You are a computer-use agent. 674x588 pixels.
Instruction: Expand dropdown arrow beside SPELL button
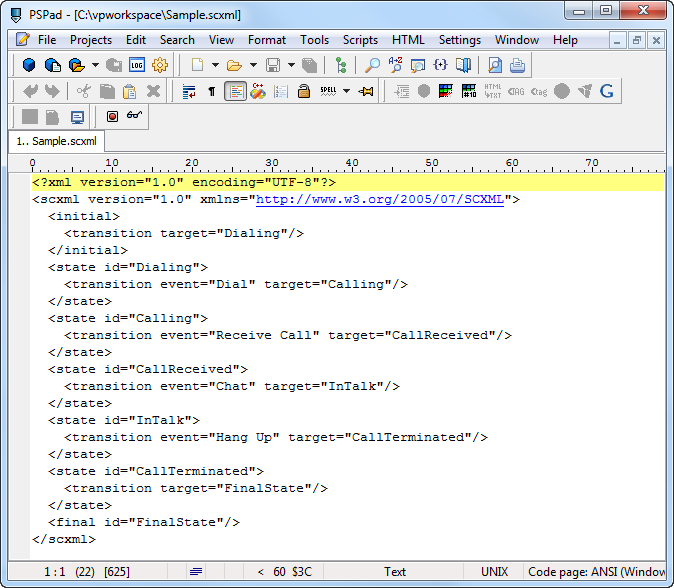click(346, 91)
